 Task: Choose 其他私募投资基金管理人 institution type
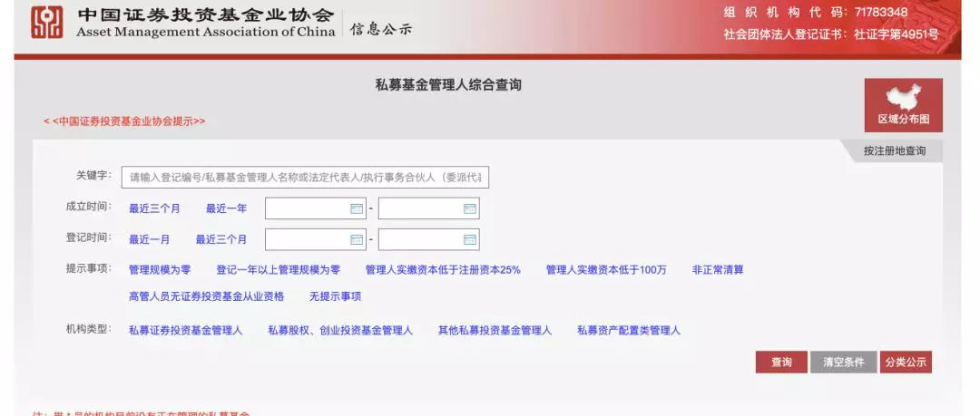point(495,331)
